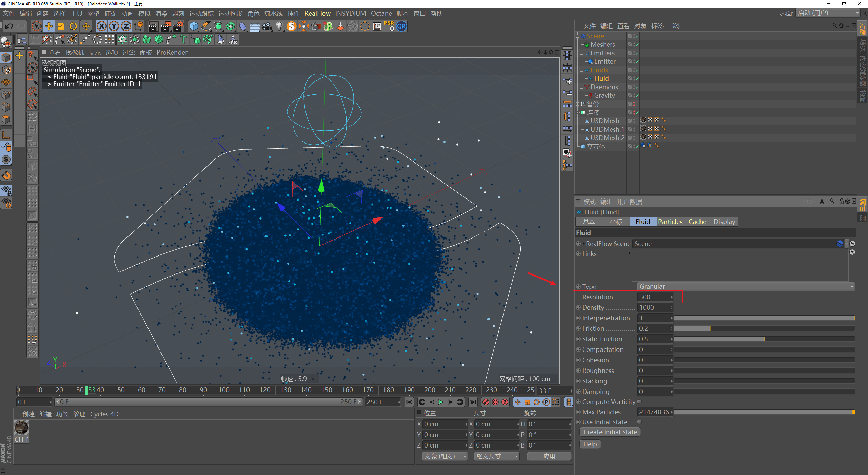This screenshot has height=475, width=868.
Task: Click the PSR reset icon
Action: tap(389, 26)
